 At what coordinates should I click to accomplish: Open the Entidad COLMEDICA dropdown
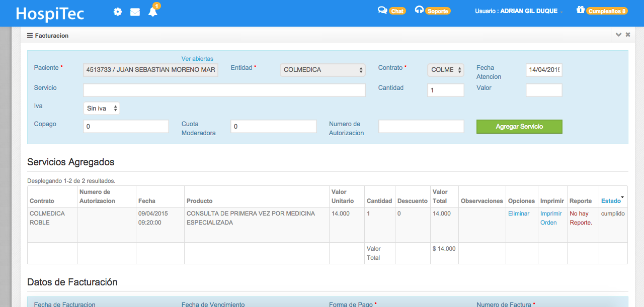[323, 70]
